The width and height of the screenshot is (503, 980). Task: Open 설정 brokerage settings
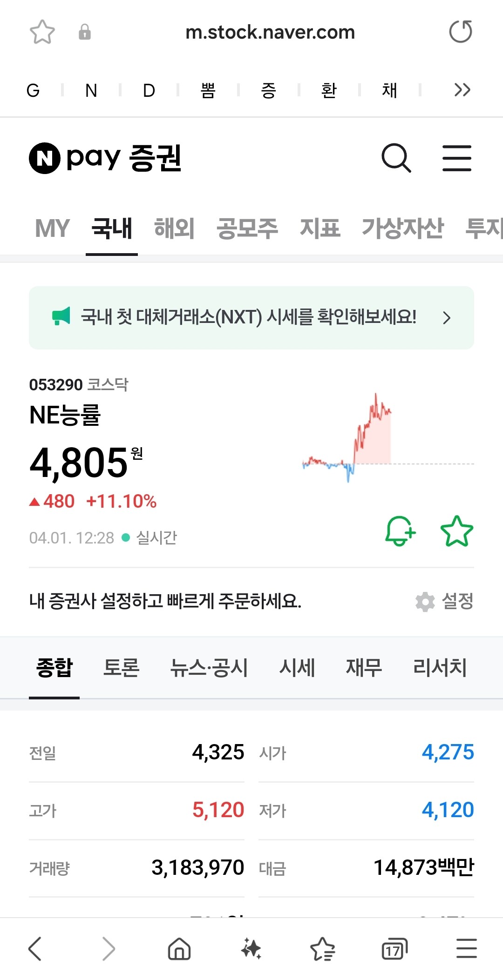pyautogui.click(x=445, y=601)
